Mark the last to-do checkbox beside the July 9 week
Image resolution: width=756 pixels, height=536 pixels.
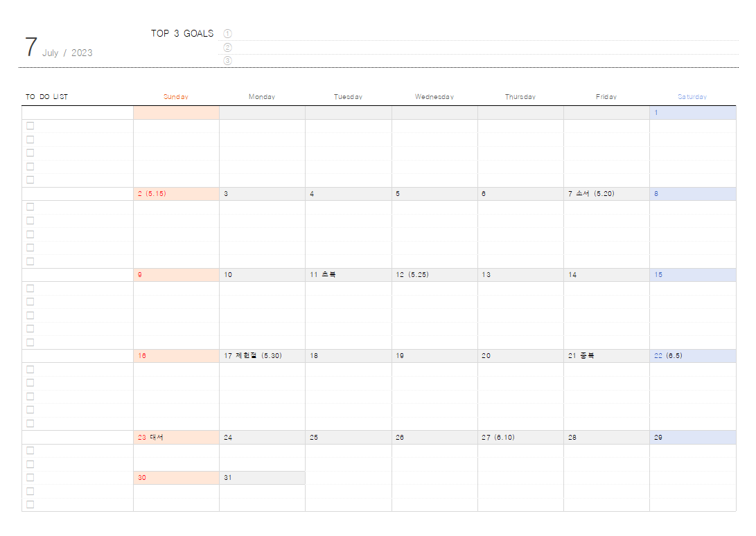pos(30,342)
